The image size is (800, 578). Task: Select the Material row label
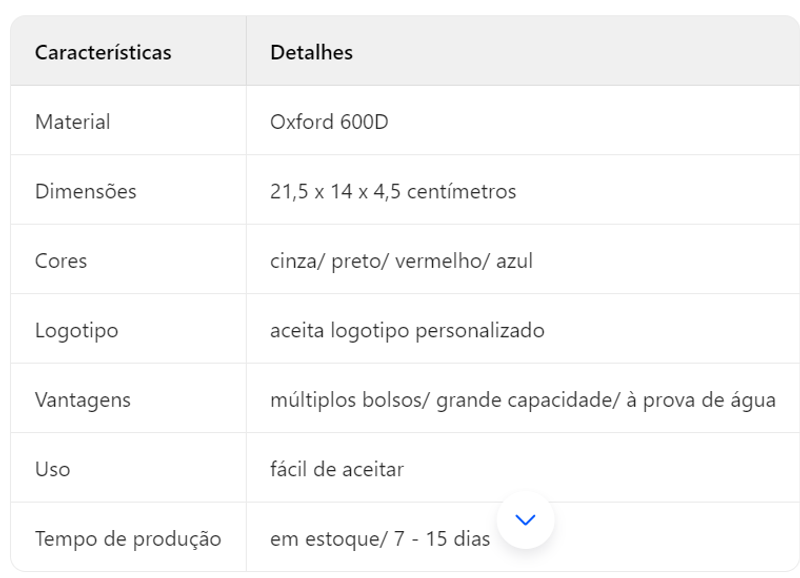(x=72, y=122)
